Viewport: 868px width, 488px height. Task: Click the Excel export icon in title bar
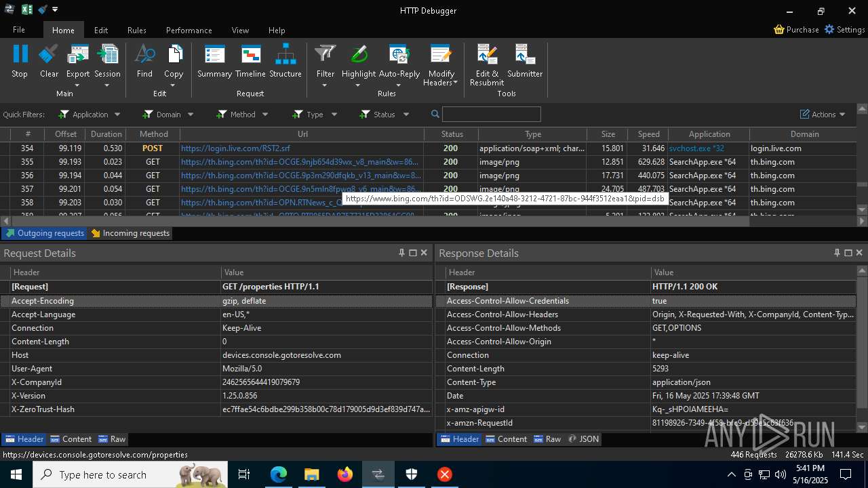27,9
